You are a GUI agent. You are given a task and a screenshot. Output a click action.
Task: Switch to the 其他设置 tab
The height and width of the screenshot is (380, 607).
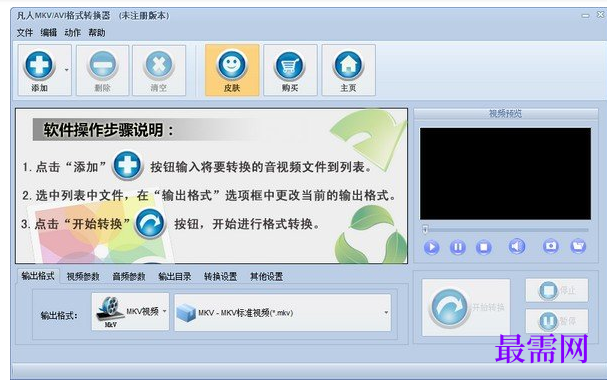point(266,276)
